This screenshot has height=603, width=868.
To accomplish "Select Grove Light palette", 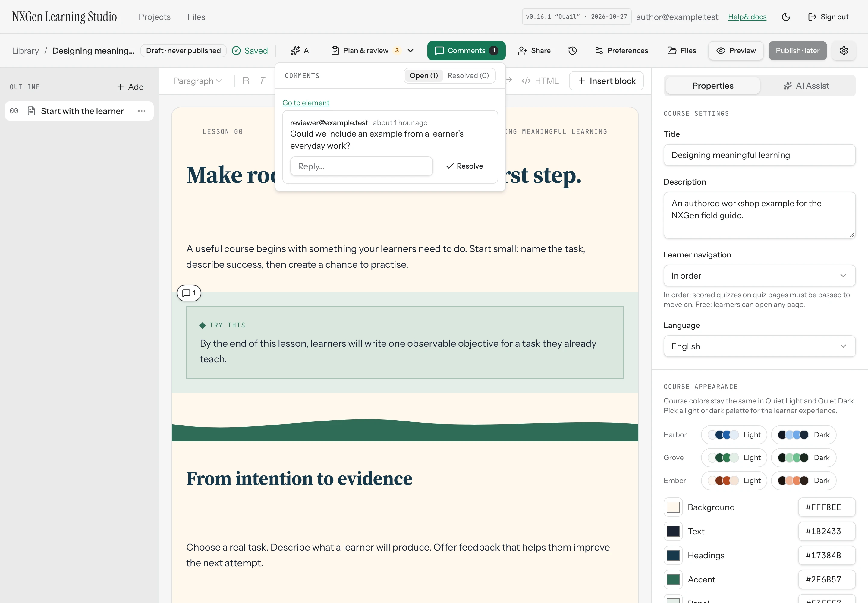I will pos(734,458).
